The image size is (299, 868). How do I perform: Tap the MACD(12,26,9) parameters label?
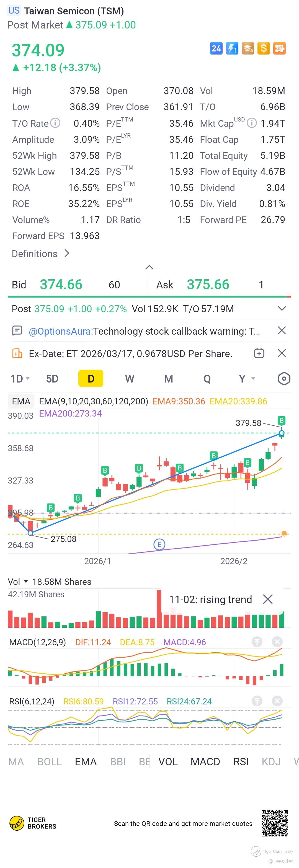click(x=37, y=642)
